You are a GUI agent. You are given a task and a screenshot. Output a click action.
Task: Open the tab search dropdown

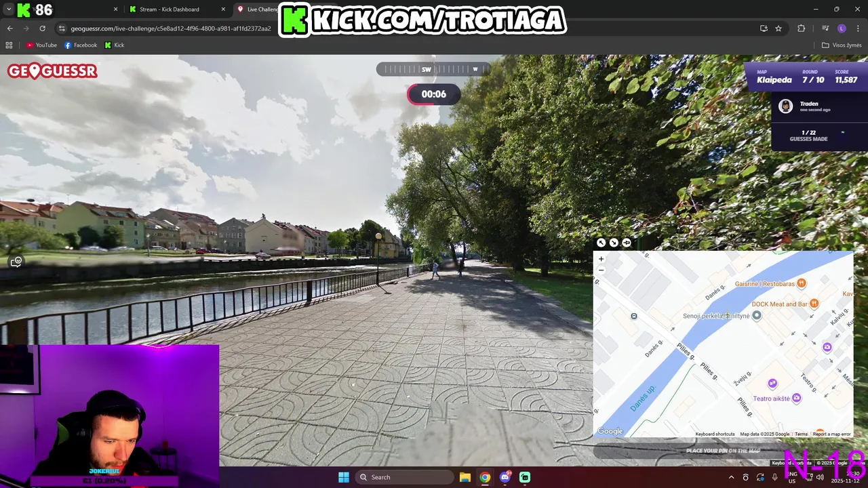click(x=8, y=9)
